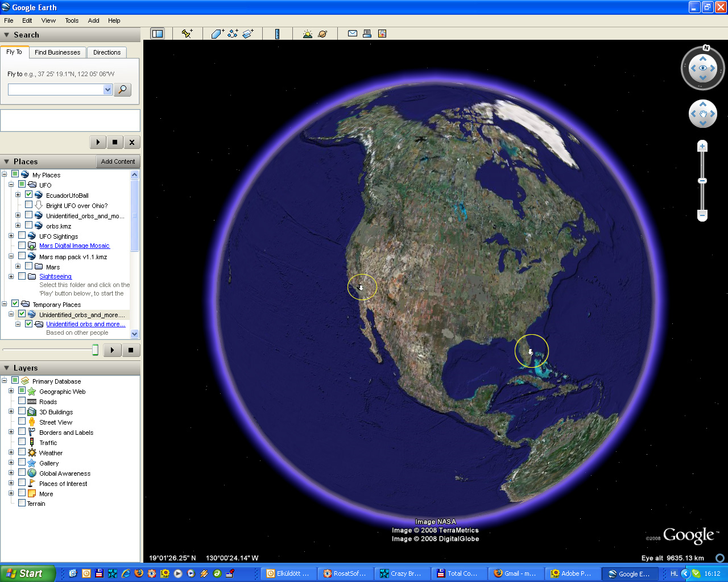The height and width of the screenshot is (582, 728).
Task: Click the Move joystick hand center
Action: click(x=703, y=114)
